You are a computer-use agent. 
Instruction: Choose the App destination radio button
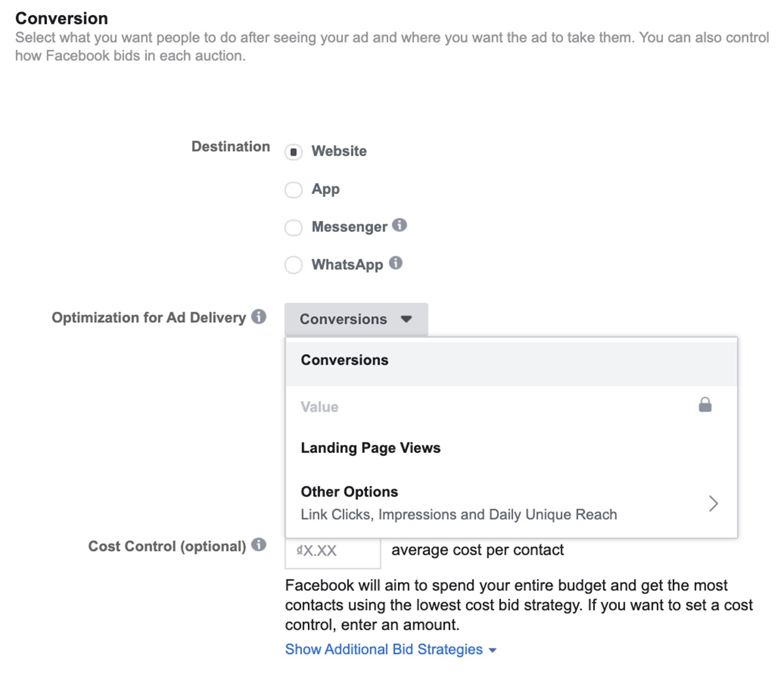pyautogui.click(x=293, y=190)
